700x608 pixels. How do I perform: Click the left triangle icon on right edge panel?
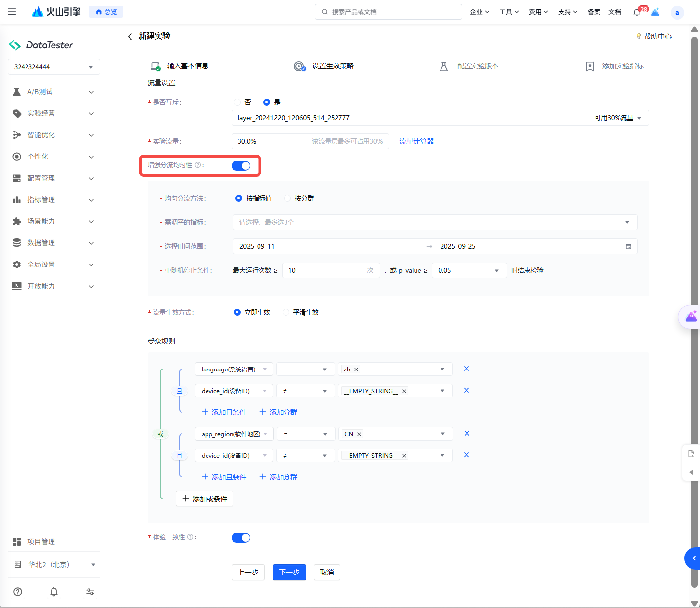coord(691,472)
